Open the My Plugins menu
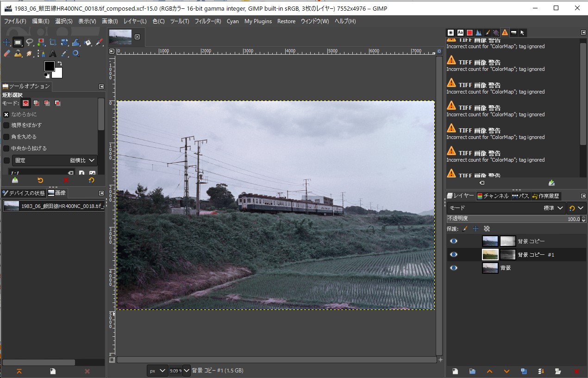This screenshot has width=588, height=378. (258, 21)
